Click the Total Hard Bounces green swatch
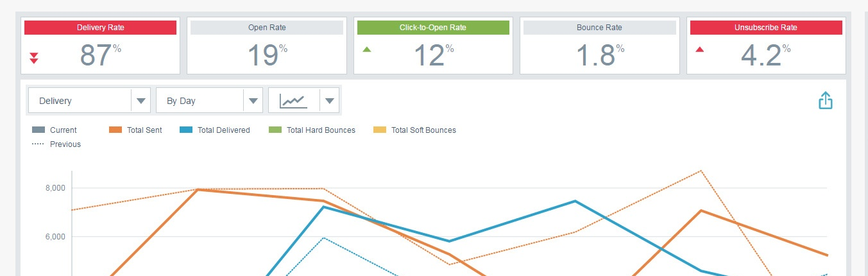The image size is (868, 276). tap(275, 130)
